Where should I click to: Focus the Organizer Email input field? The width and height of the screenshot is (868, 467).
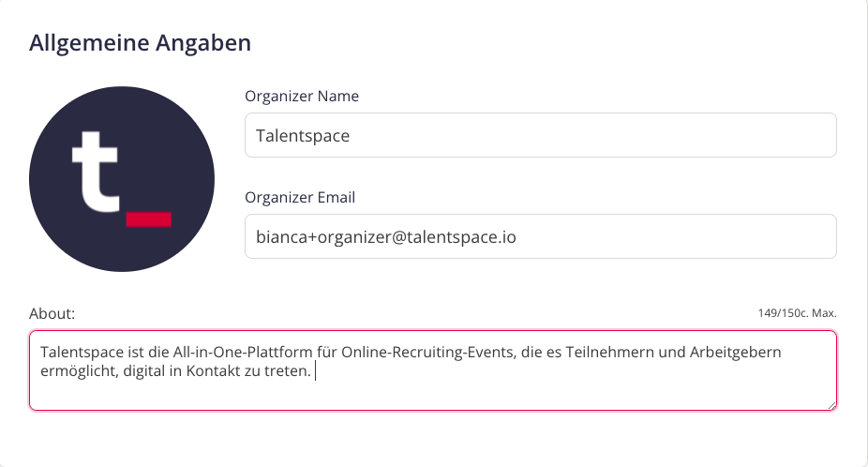540,236
